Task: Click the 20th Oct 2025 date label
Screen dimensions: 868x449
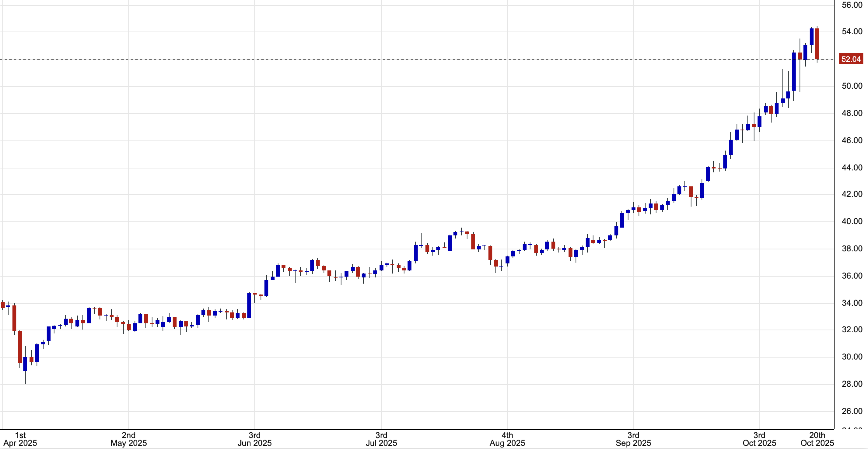Action: pyautogui.click(x=817, y=439)
